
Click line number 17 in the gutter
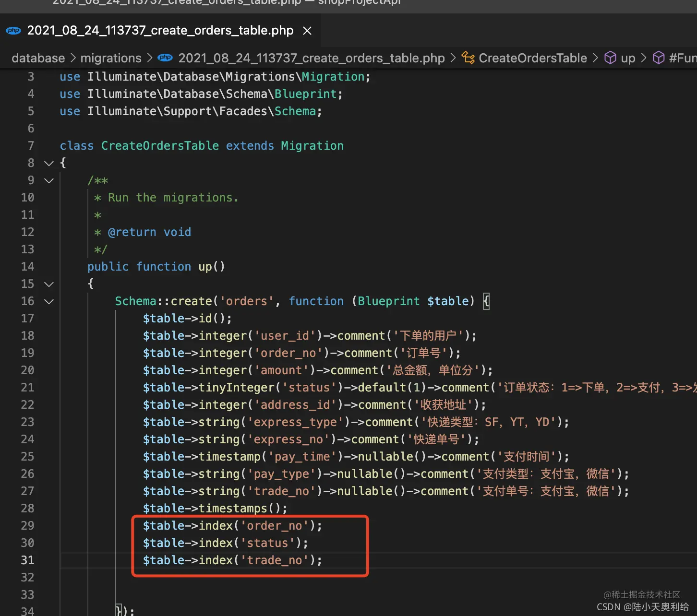(x=27, y=319)
